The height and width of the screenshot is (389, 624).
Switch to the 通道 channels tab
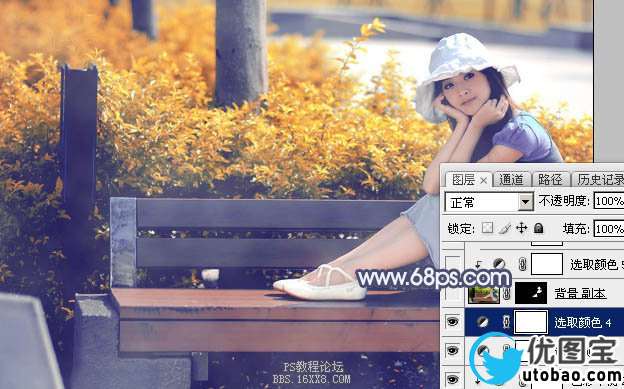tap(511, 180)
